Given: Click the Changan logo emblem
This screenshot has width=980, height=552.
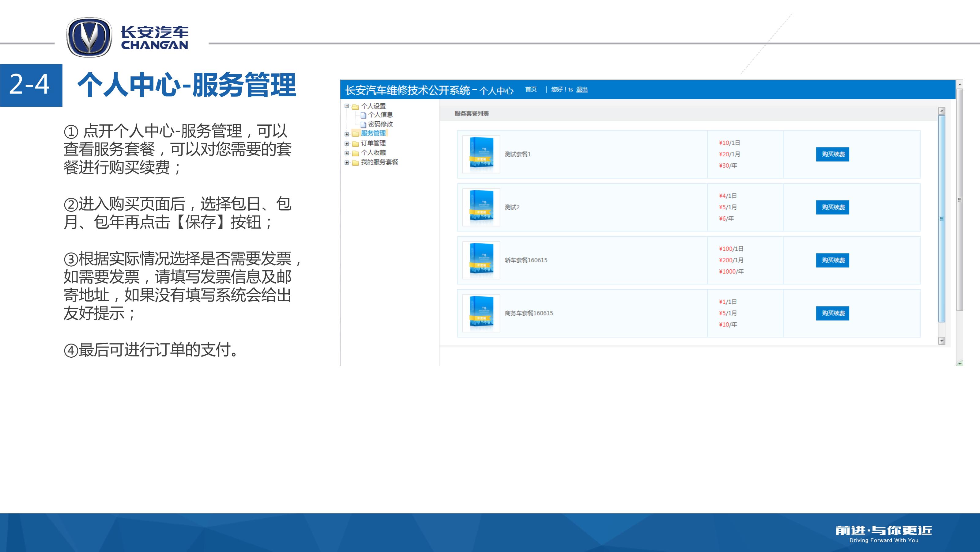Looking at the screenshot, I should click(x=89, y=37).
